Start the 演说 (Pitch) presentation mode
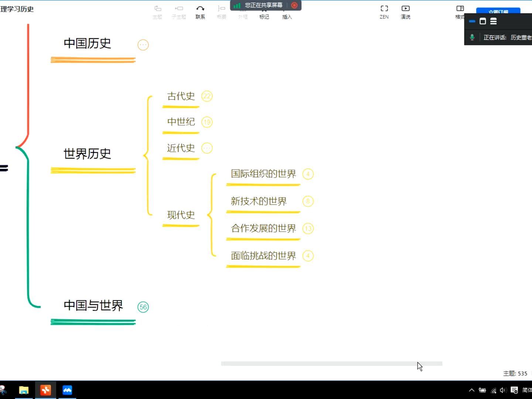The image size is (532, 399). pos(406,12)
